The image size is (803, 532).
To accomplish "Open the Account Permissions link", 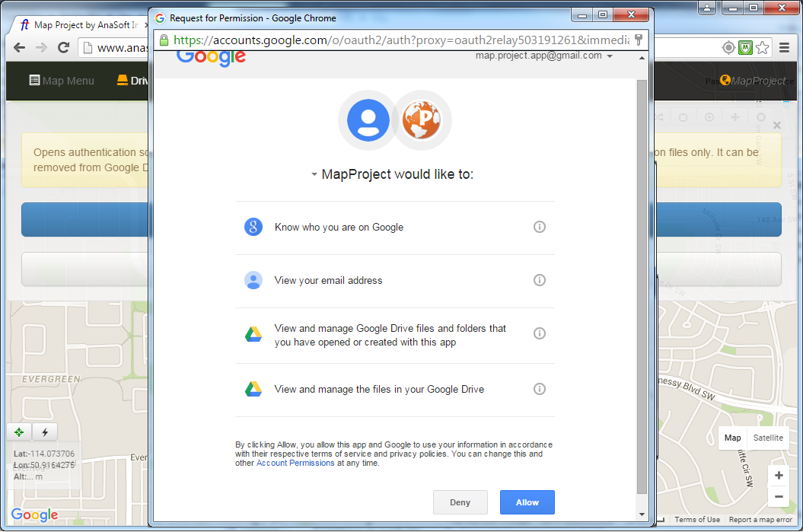I will (x=295, y=463).
